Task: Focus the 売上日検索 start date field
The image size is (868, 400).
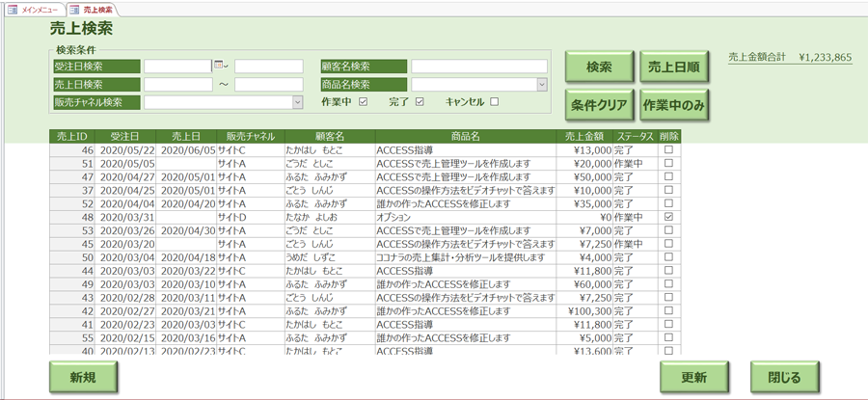Action: [177, 85]
